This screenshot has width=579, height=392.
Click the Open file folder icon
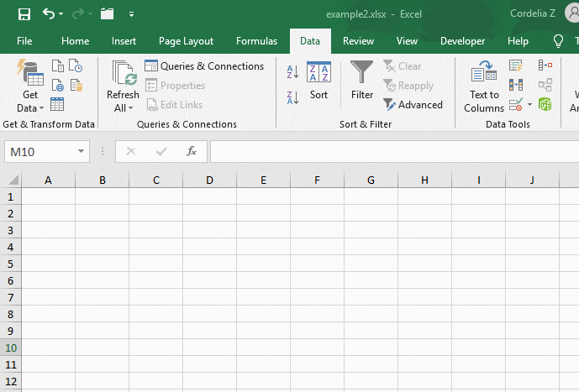click(107, 14)
